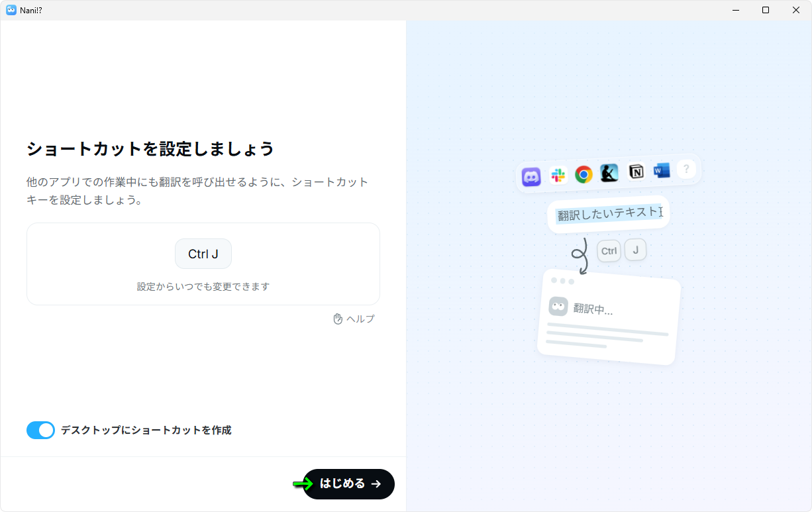
Task: Click the 翻訳したいテキスト sample text bubble
Action: pyautogui.click(x=609, y=214)
